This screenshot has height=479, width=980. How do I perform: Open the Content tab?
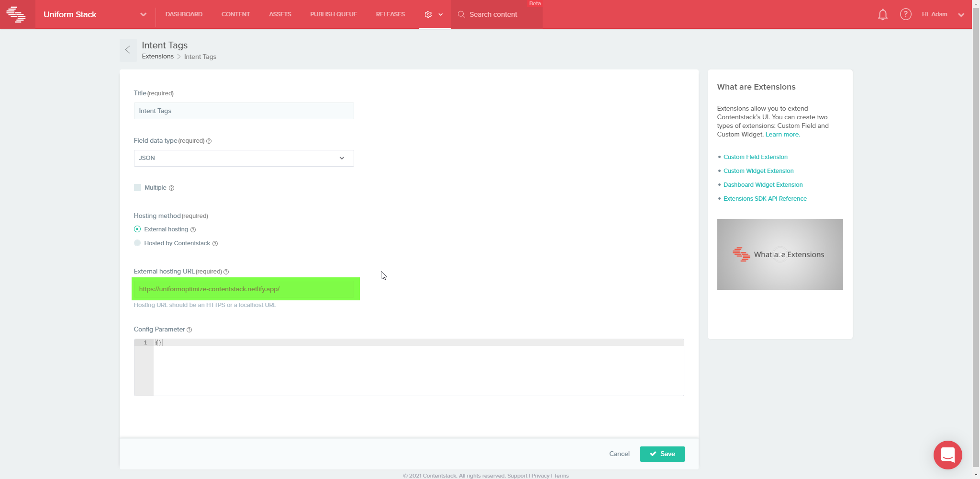235,14
